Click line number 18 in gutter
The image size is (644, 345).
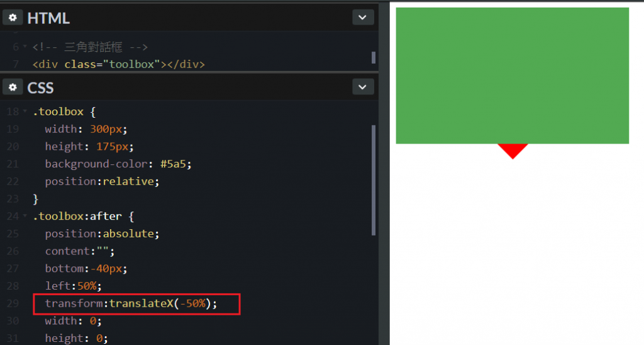point(13,111)
